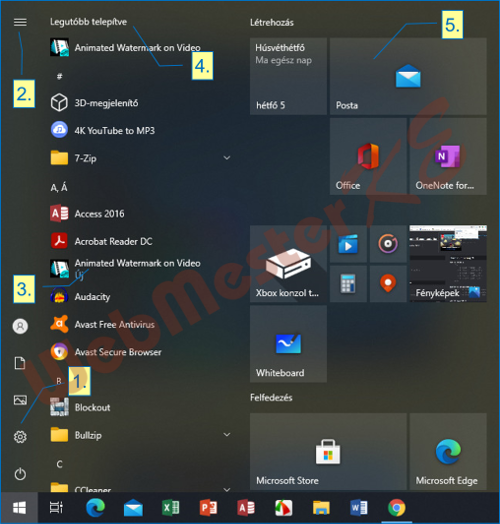This screenshot has height=524, width=500.
Task: Jump to letter group A, Á header
Action: [59, 188]
